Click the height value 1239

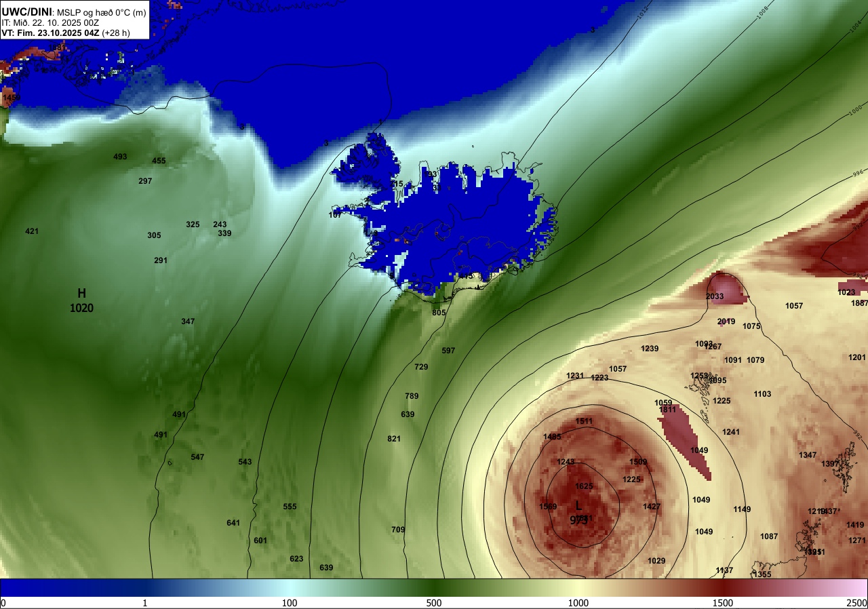pyautogui.click(x=650, y=349)
